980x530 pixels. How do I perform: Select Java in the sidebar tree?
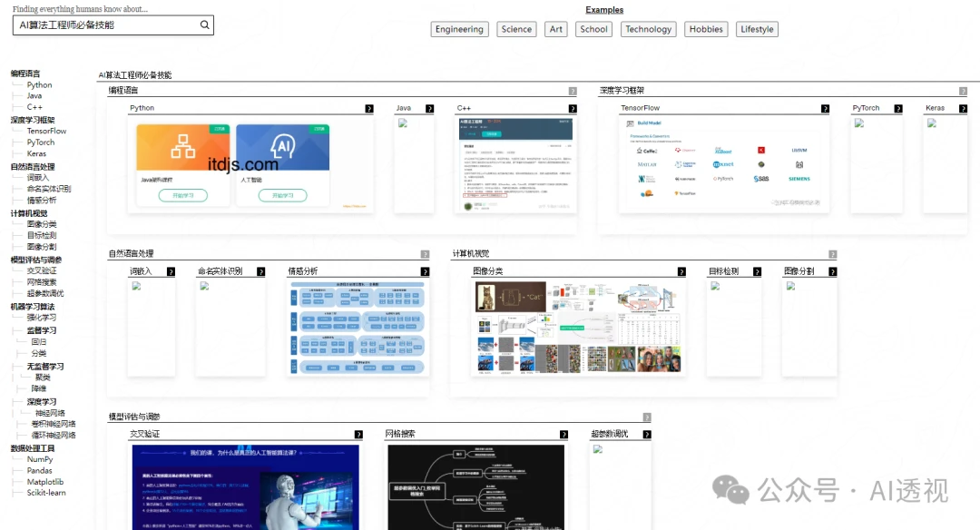coord(34,96)
